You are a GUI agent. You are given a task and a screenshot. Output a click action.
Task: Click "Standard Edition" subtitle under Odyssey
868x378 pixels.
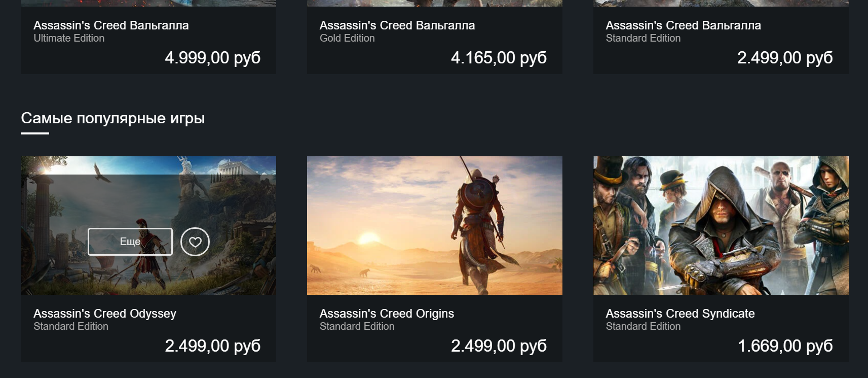(71, 327)
